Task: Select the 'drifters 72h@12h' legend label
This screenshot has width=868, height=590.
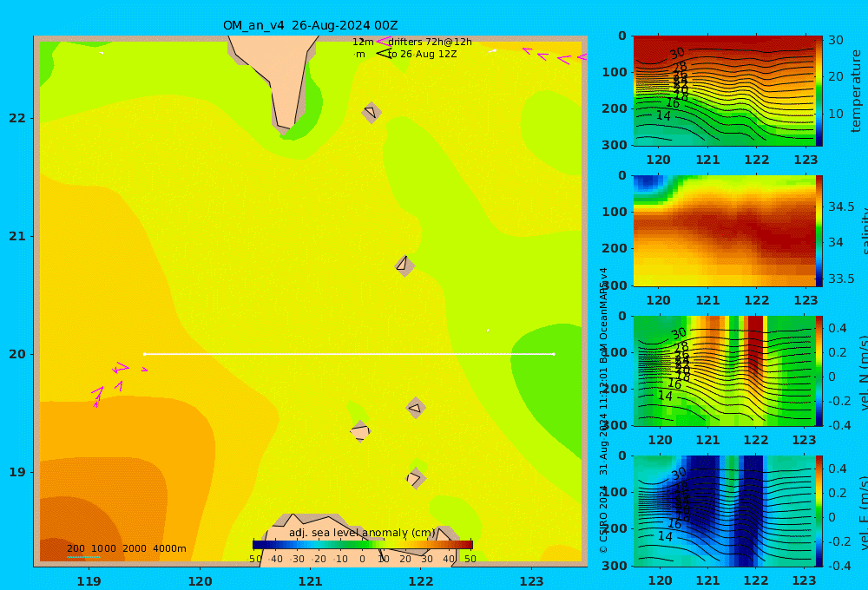Action: click(x=430, y=42)
